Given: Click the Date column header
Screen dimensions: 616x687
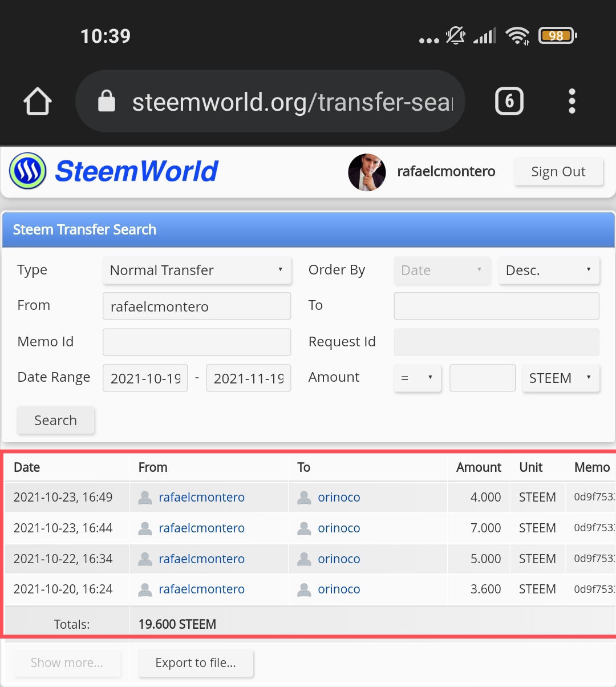Looking at the screenshot, I should pos(27,467).
